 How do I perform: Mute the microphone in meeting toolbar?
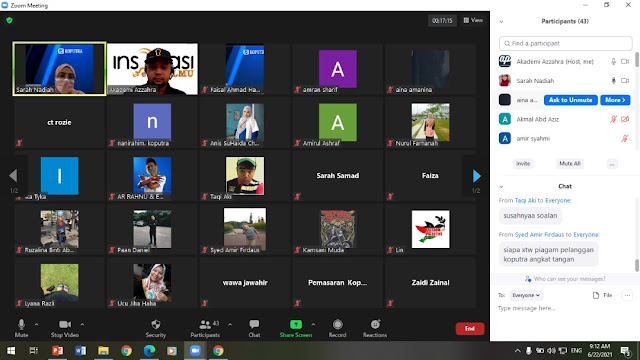pyautogui.click(x=21, y=328)
